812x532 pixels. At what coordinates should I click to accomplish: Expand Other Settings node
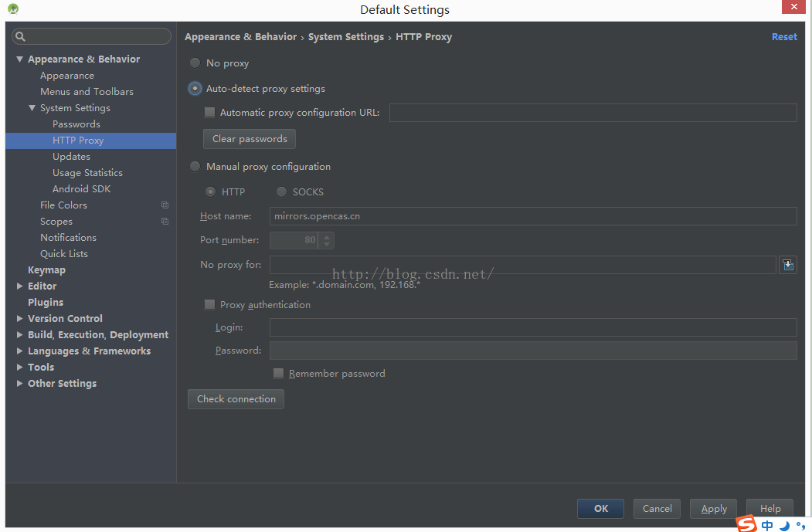19,384
